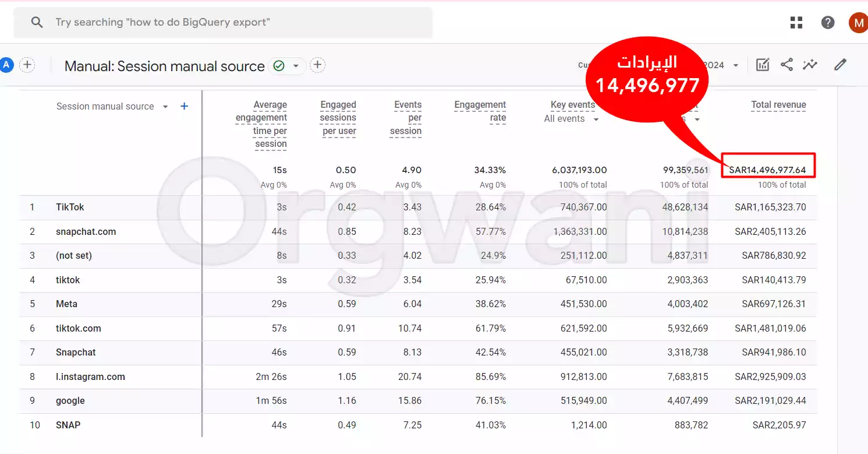Screen dimensions: 868x454
Task: Sort by Engagement rate column header
Action: [480, 111]
